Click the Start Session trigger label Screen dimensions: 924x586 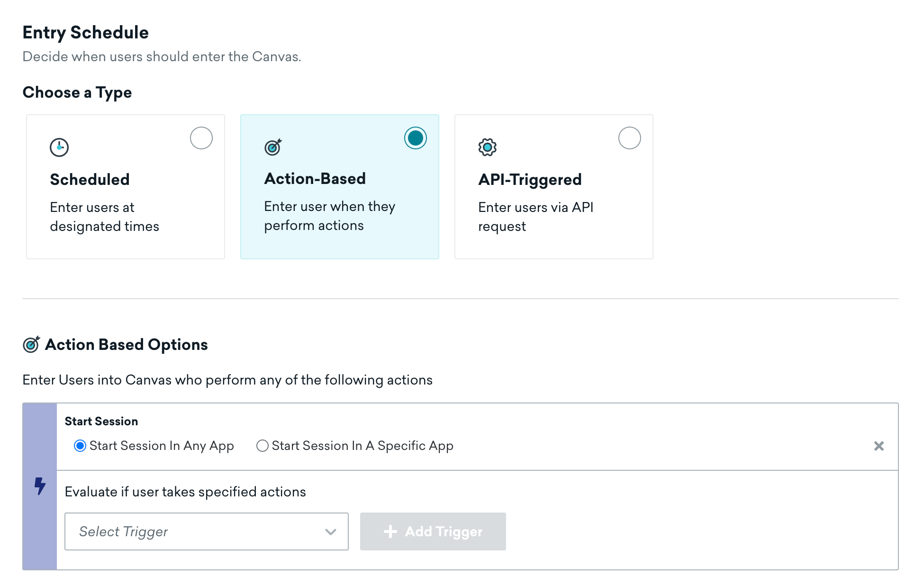101,421
